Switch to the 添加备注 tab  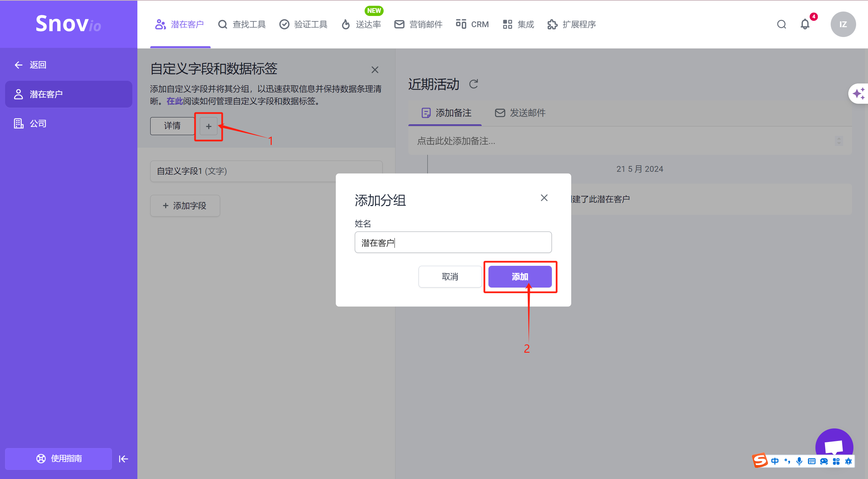click(x=446, y=113)
